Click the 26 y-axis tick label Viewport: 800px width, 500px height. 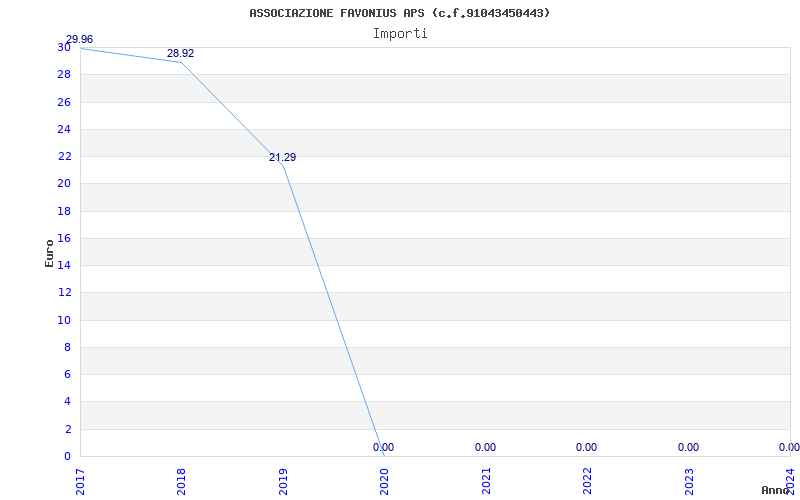64,102
